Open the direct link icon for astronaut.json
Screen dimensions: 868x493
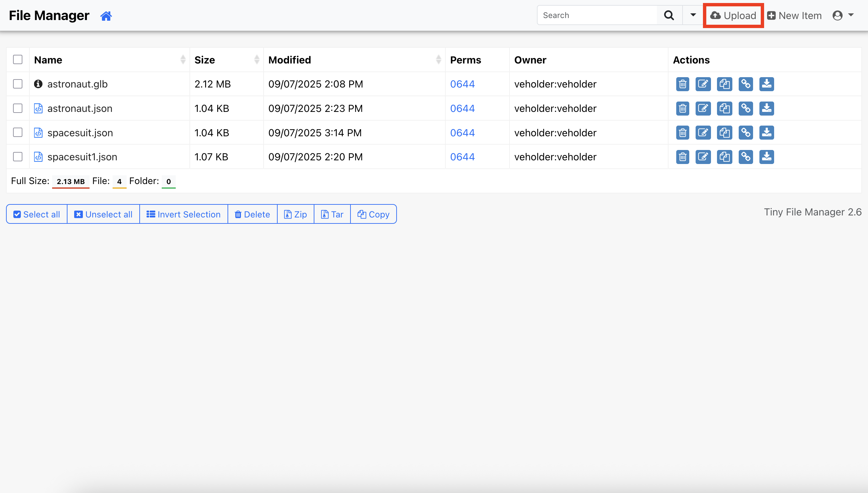[746, 108]
